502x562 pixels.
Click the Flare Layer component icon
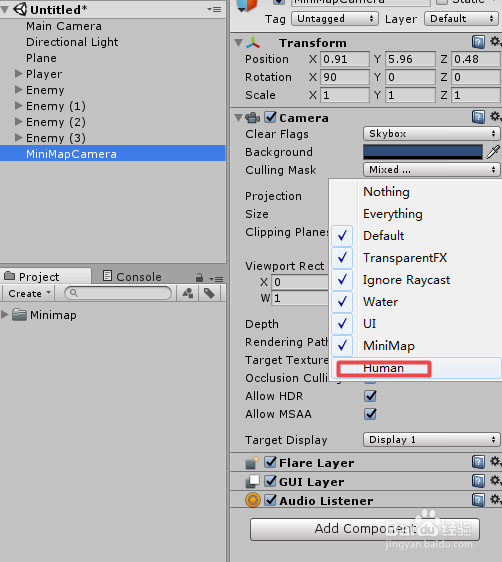[252, 463]
